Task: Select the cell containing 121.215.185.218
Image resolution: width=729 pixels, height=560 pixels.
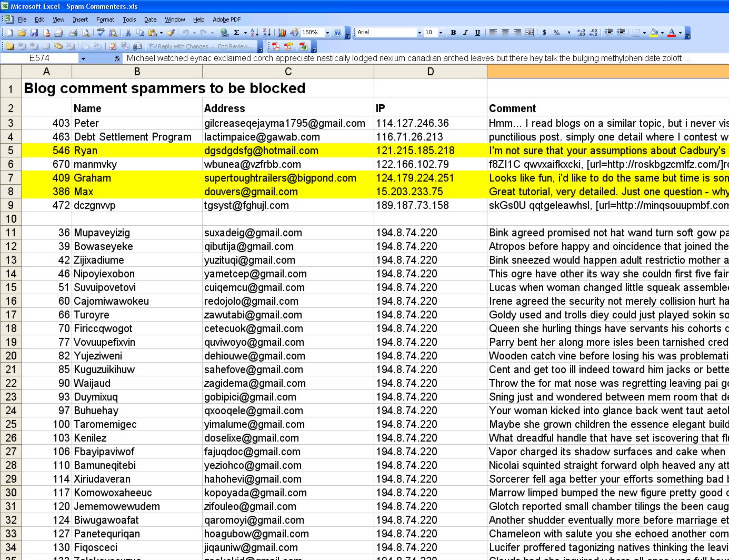Action: click(x=431, y=151)
